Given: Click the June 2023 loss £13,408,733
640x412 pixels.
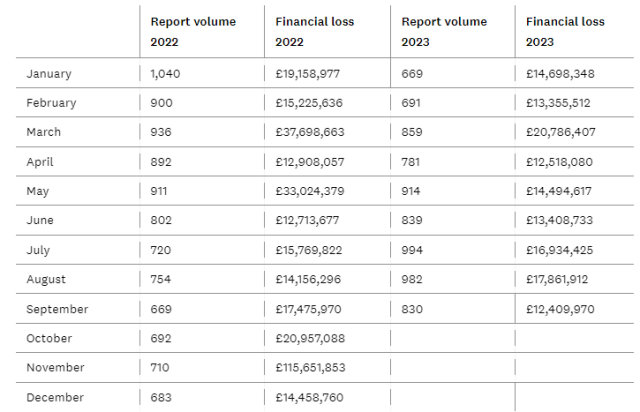Looking at the screenshot, I should click(x=559, y=220).
